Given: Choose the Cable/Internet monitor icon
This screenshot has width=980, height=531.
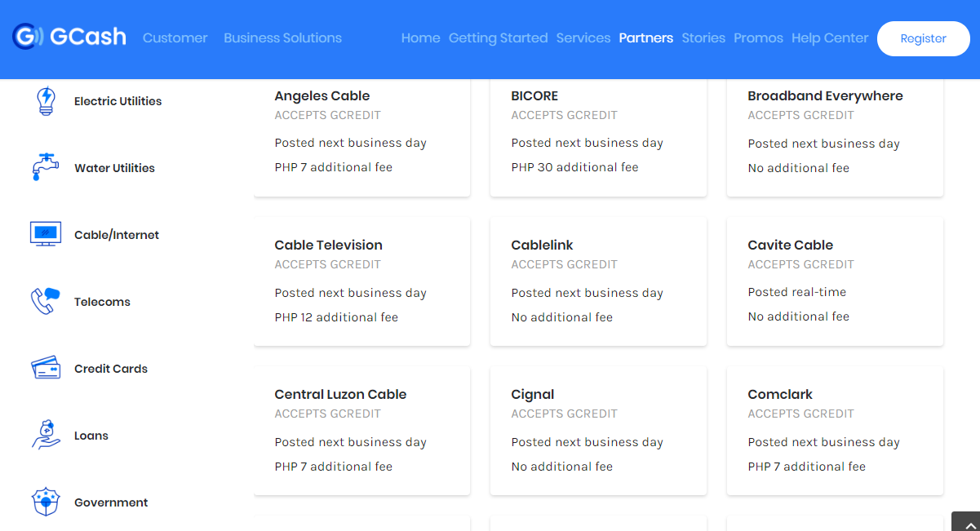Looking at the screenshot, I should coord(46,234).
